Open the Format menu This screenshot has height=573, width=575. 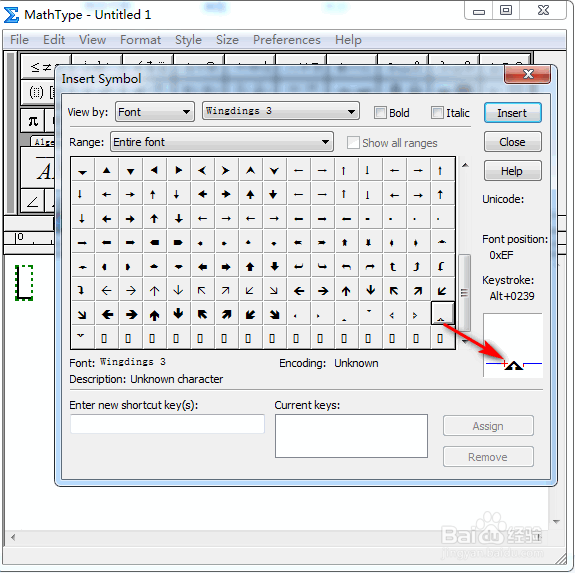pos(140,40)
